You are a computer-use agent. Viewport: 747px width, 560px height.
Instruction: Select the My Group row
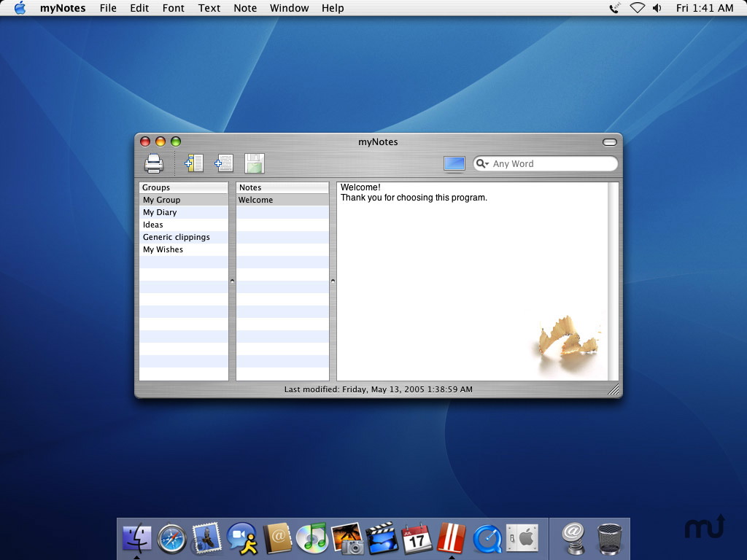[x=183, y=200]
